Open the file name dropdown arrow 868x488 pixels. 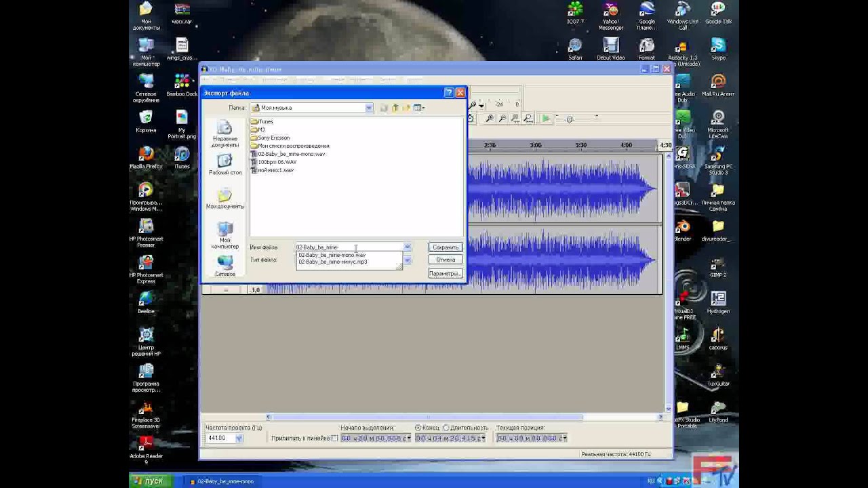click(x=408, y=247)
